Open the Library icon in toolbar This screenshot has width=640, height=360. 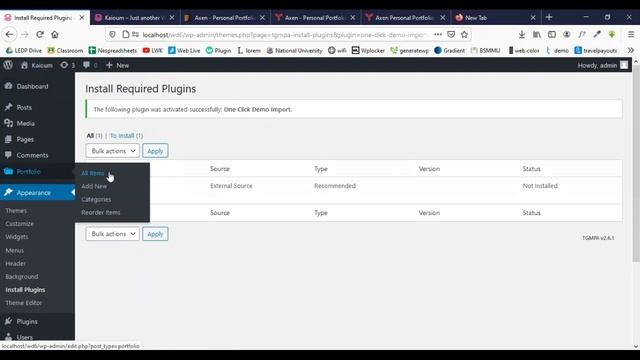537,35
